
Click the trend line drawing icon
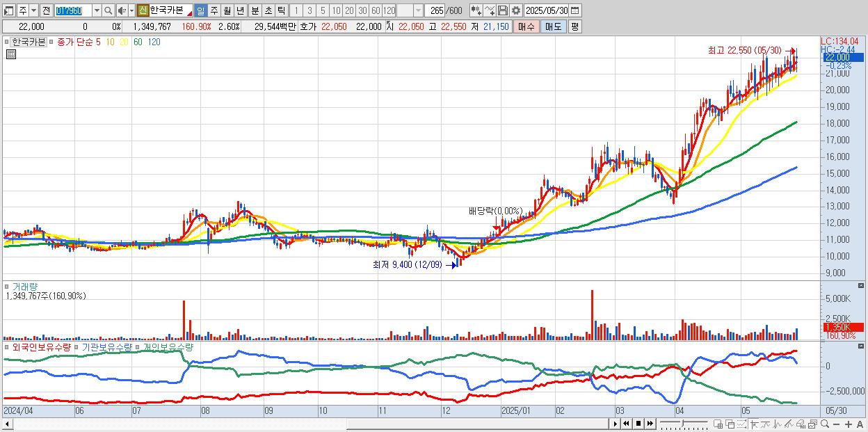(766, 424)
